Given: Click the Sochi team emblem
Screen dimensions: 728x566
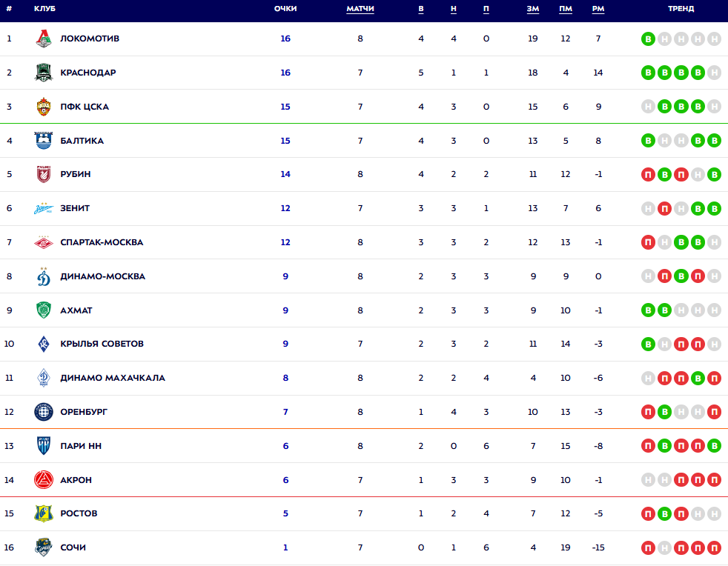Looking at the screenshot, I should [x=44, y=547].
